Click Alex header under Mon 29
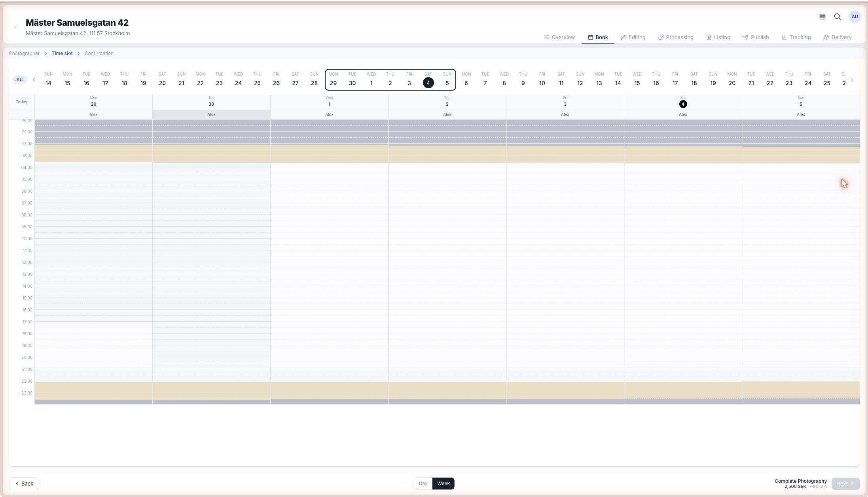 point(93,114)
